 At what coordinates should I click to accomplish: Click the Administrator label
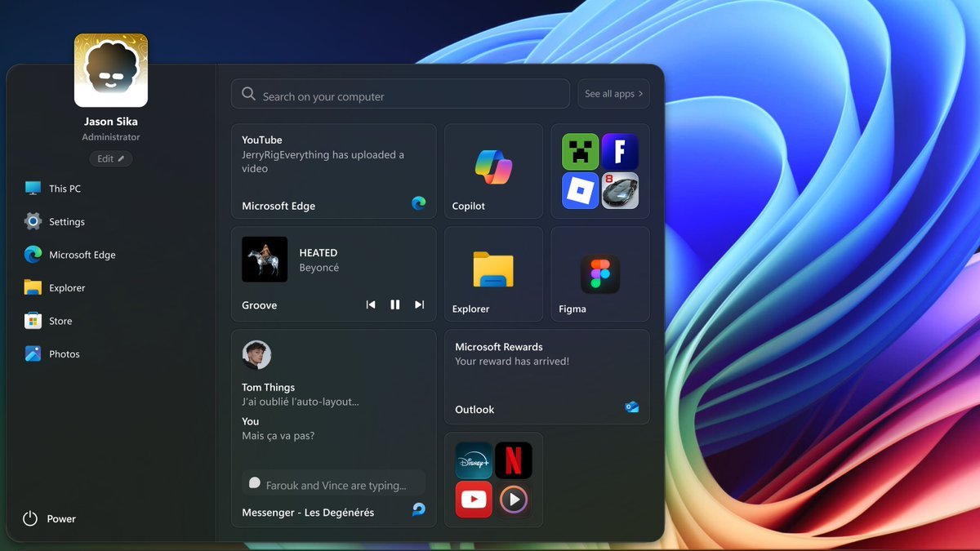coord(111,137)
